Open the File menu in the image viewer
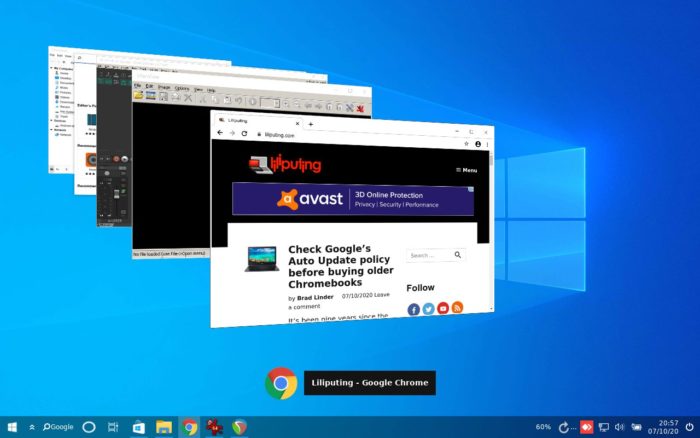The image size is (700, 438). coord(138,85)
